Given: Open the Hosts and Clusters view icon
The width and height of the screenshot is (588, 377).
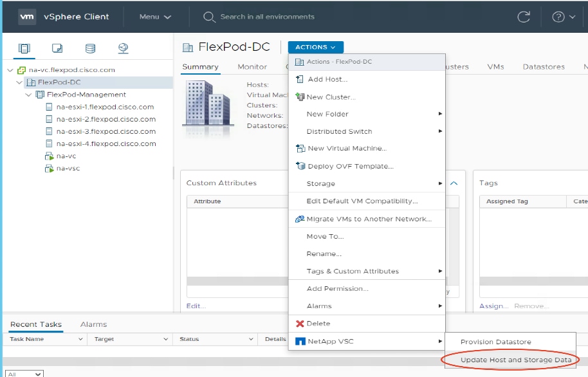Looking at the screenshot, I should (x=24, y=48).
